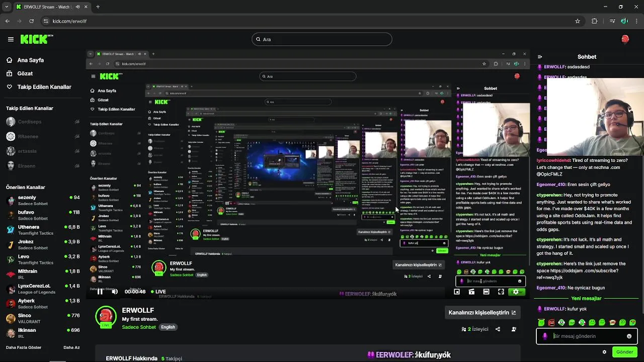Open a new browser tab
Viewport: 644px width, 362px height.
pyautogui.click(x=98, y=7)
